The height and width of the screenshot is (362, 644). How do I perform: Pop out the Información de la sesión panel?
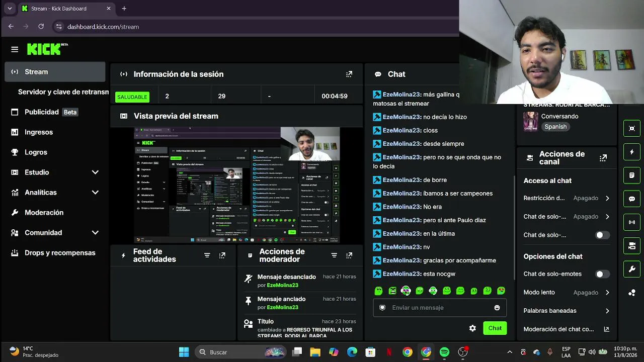point(349,74)
